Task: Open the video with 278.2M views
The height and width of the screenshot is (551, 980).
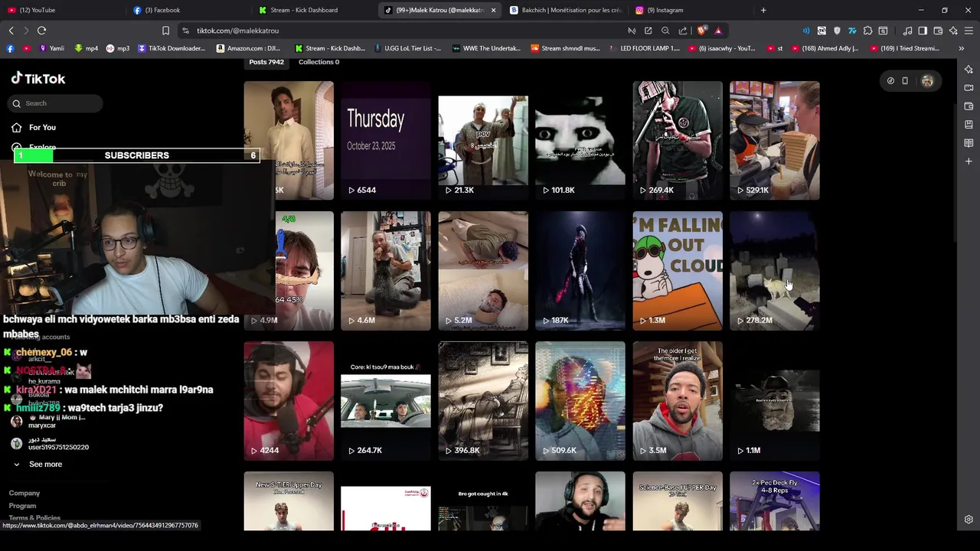Action: (775, 271)
